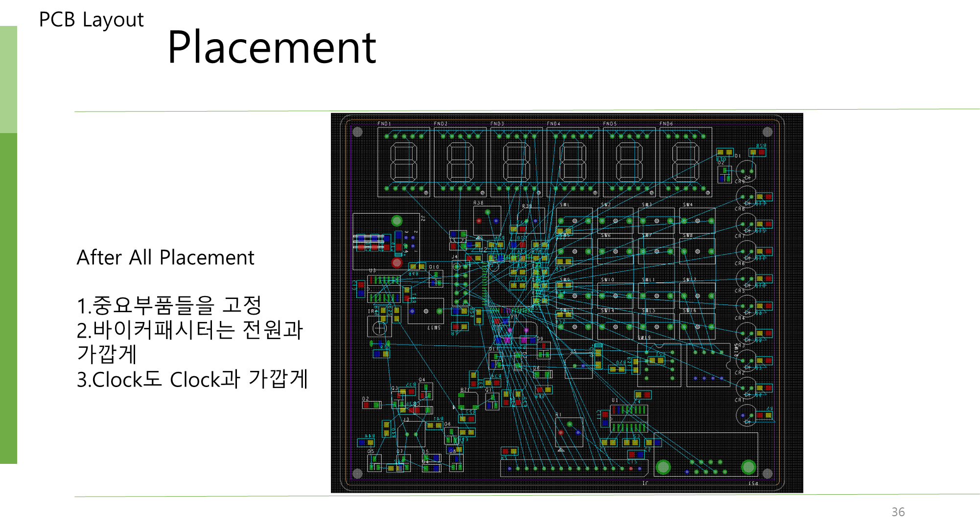
Task: Click the FND4 label on the PCB
Action: coord(554,124)
